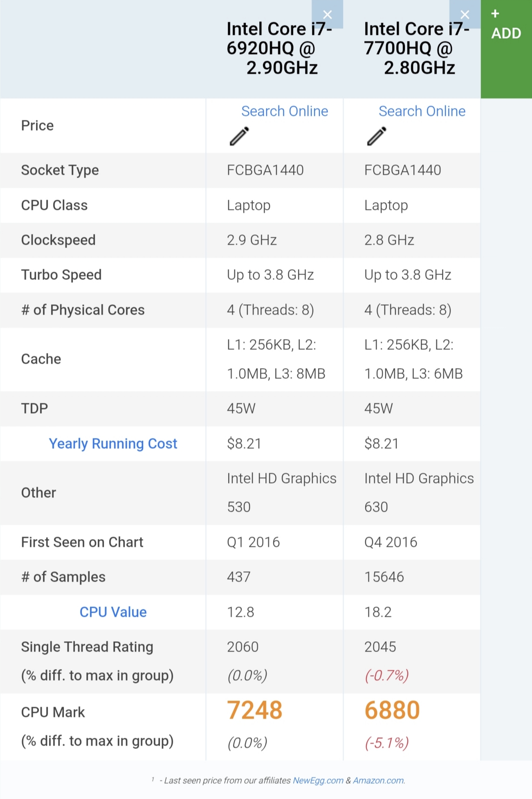Select the Intel Core i7-6920HQ header title
Screen dimensions: 532x799
[x=279, y=48]
